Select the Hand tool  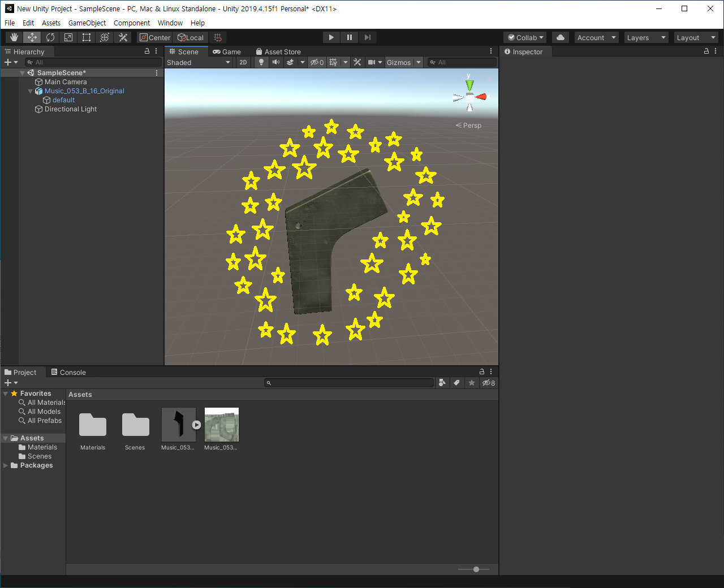(x=14, y=37)
